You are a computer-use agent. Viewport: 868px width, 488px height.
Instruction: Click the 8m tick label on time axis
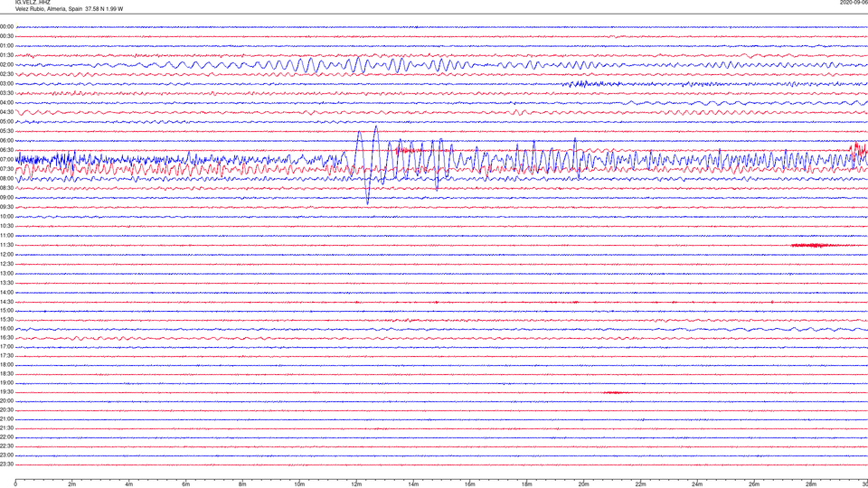(242, 484)
